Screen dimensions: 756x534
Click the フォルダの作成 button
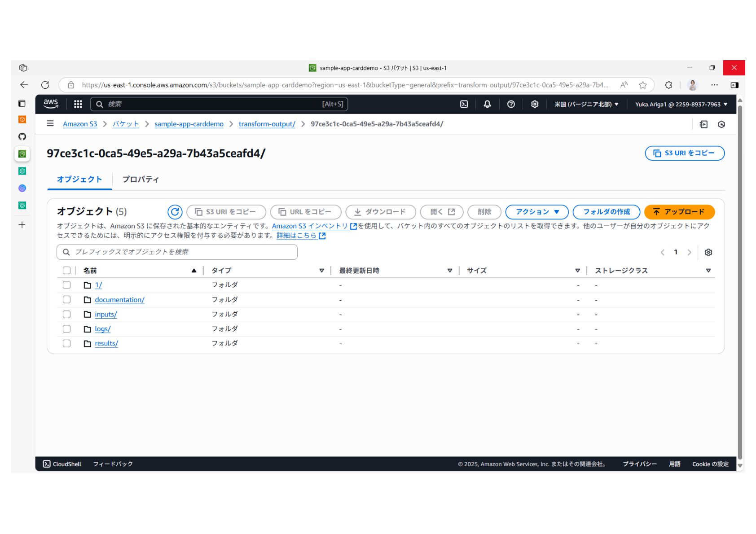[607, 212]
